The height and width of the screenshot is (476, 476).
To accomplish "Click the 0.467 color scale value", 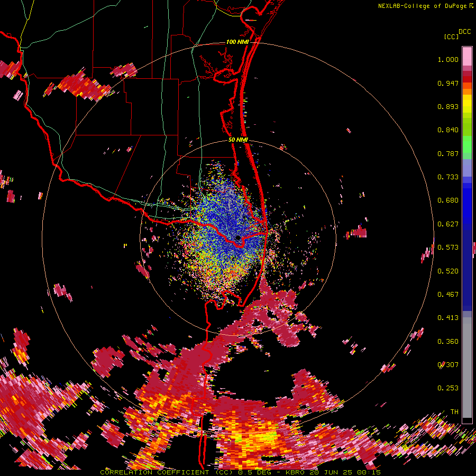I will [x=448, y=295].
